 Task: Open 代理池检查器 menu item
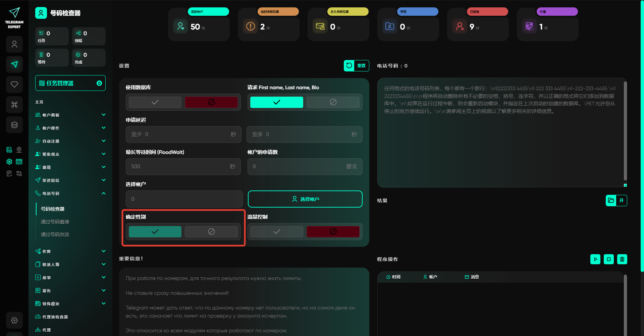(55, 317)
